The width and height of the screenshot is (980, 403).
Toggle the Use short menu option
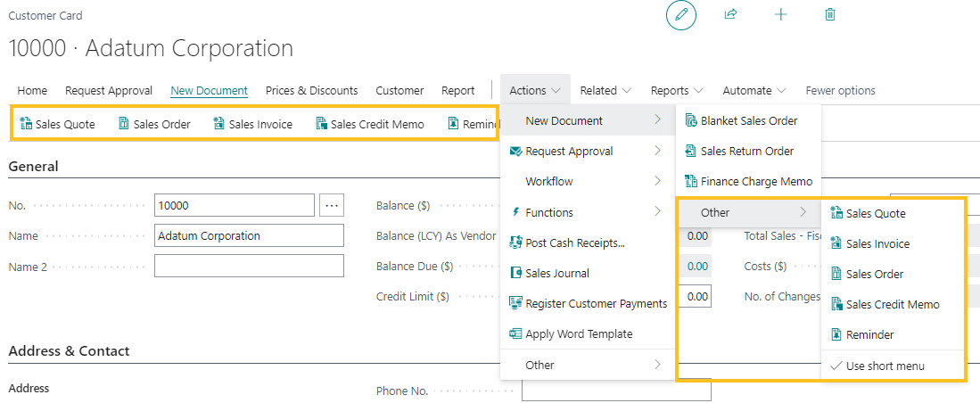coord(885,366)
